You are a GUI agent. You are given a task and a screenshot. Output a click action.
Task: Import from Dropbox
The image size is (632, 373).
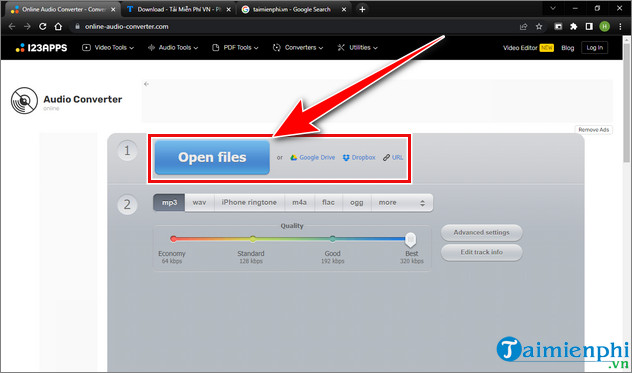point(359,157)
